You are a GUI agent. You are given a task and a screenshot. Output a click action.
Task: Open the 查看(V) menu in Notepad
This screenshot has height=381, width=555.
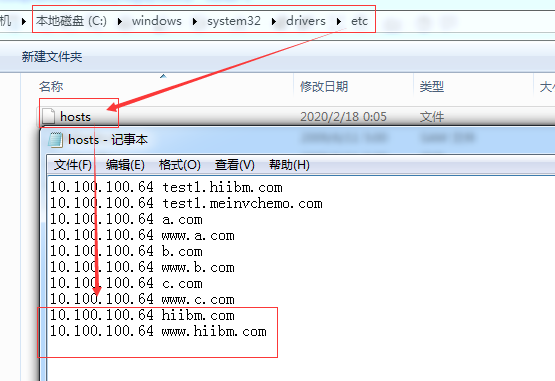[234, 165]
